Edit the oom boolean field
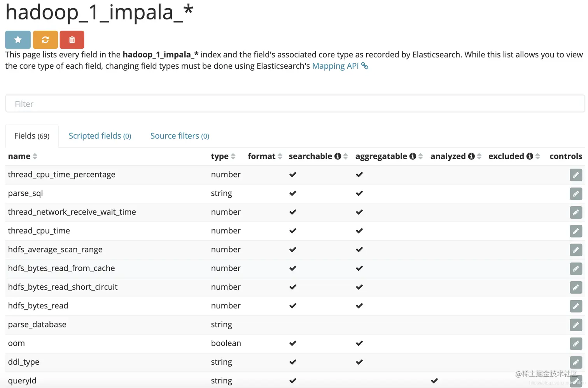Viewport: 588px width, 388px height. [576, 343]
